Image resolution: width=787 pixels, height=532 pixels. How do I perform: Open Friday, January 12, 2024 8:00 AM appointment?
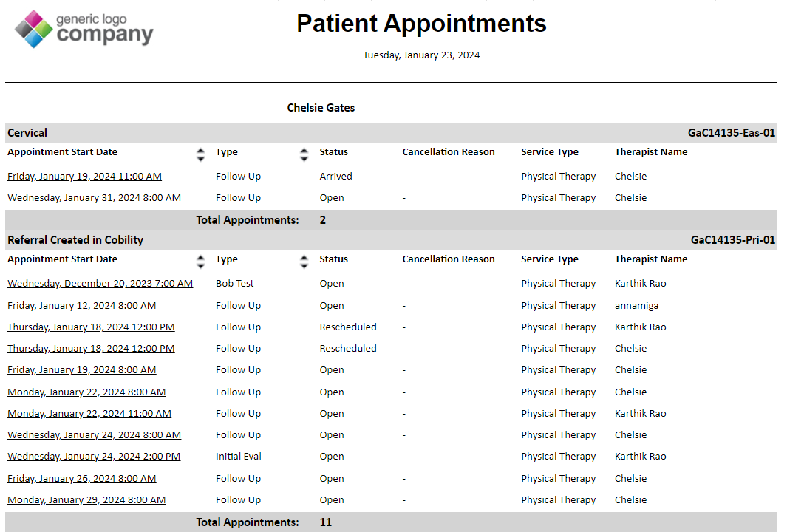pyautogui.click(x=81, y=306)
